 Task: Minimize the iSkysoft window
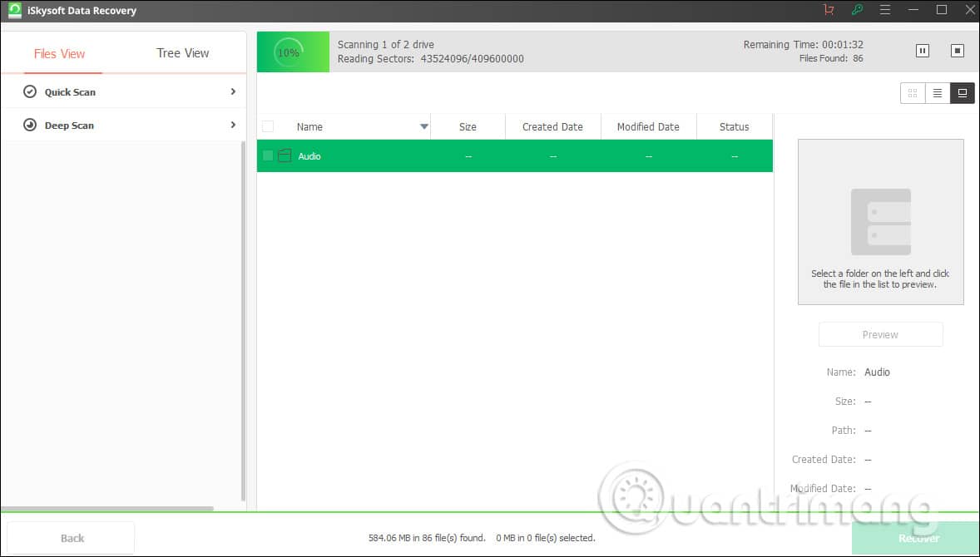coord(913,10)
